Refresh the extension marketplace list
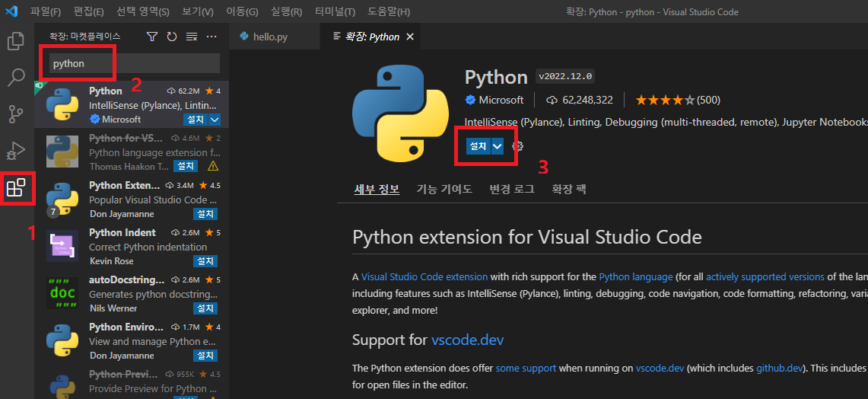Viewport: 868px width, 399px height. 172,37
